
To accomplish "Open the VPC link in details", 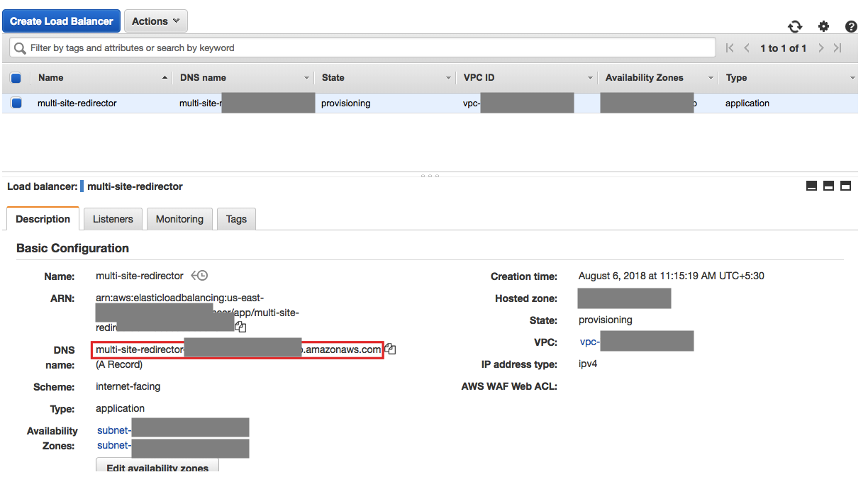I will [589, 342].
